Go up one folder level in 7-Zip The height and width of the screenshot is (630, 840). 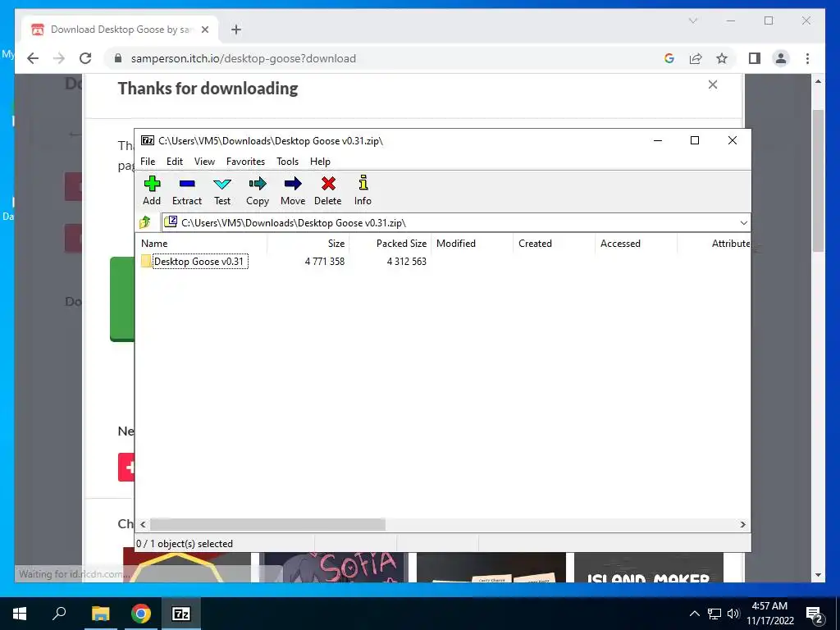(145, 222)
